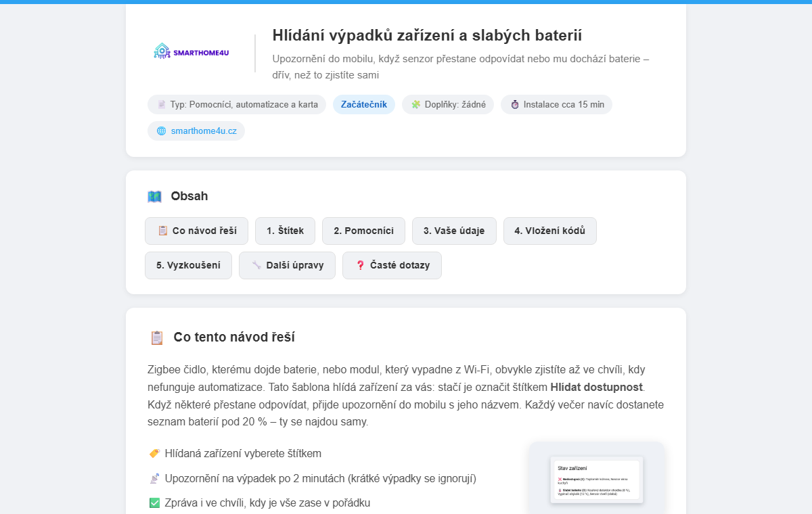Image resolution: width=812 pixels, height=514 pixels.
Task: Click clipboard icon beside Co tento návod řeší heading
Action: (x=157, y=337)
